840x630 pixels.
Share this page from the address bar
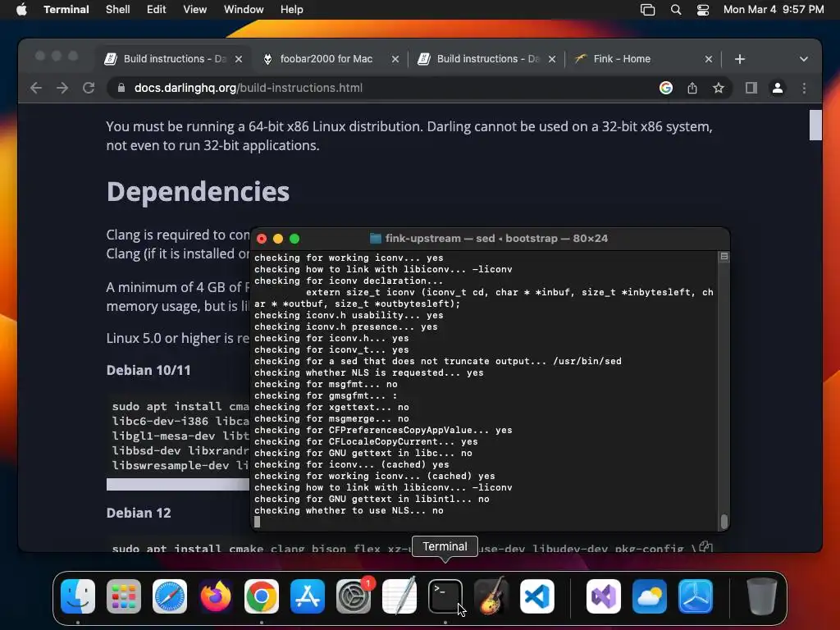[692, 88]
